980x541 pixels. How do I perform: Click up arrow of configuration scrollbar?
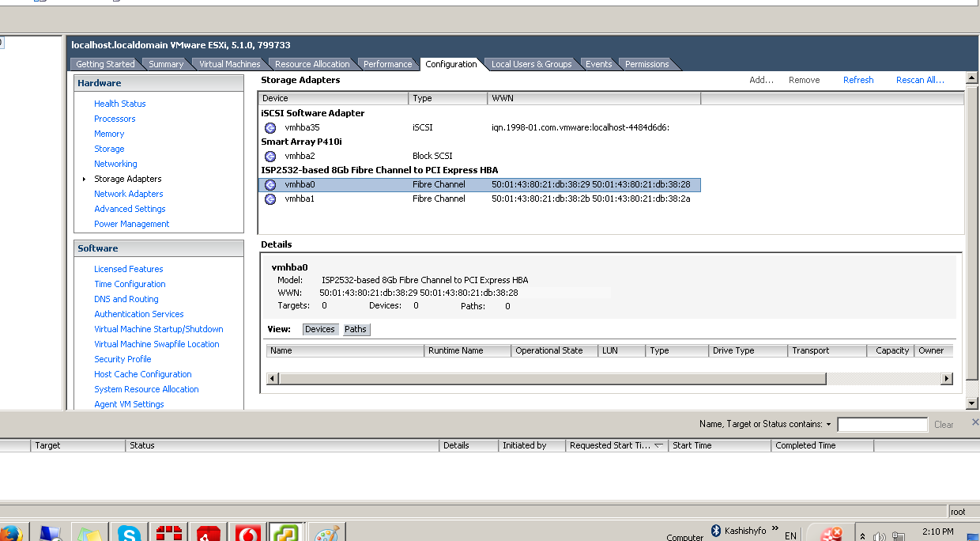[972, 79]
